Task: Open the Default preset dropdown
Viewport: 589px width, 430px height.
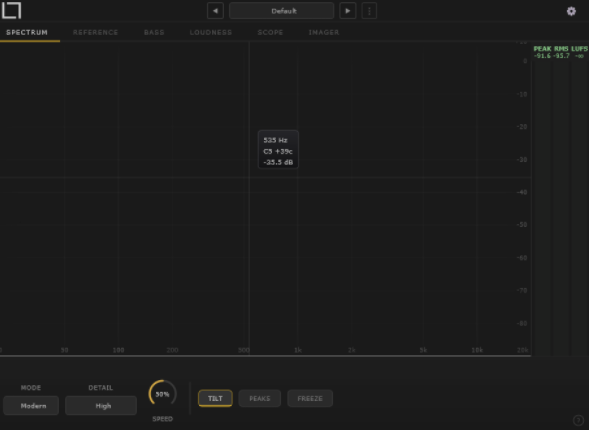Action: 281,11
